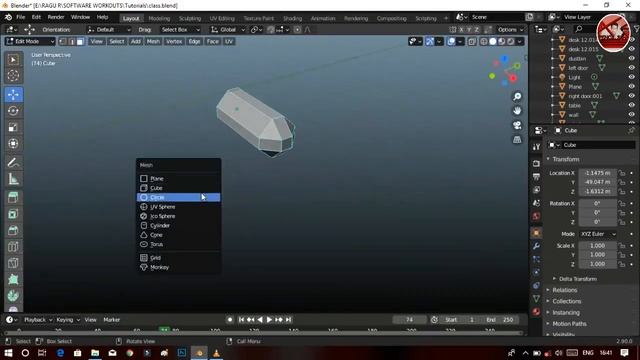Switch to the Modeling workspace tab

click(x=159, y=18)
